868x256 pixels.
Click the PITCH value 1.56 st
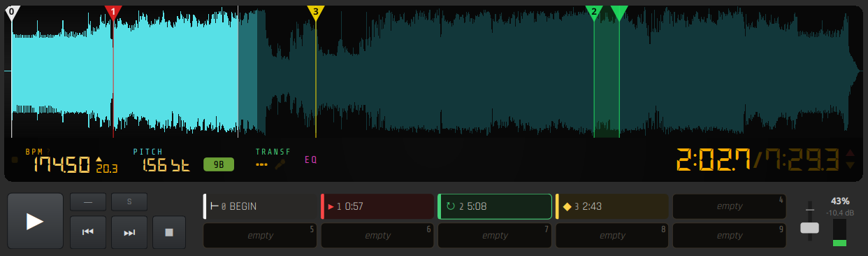click(x=166, y=165)
